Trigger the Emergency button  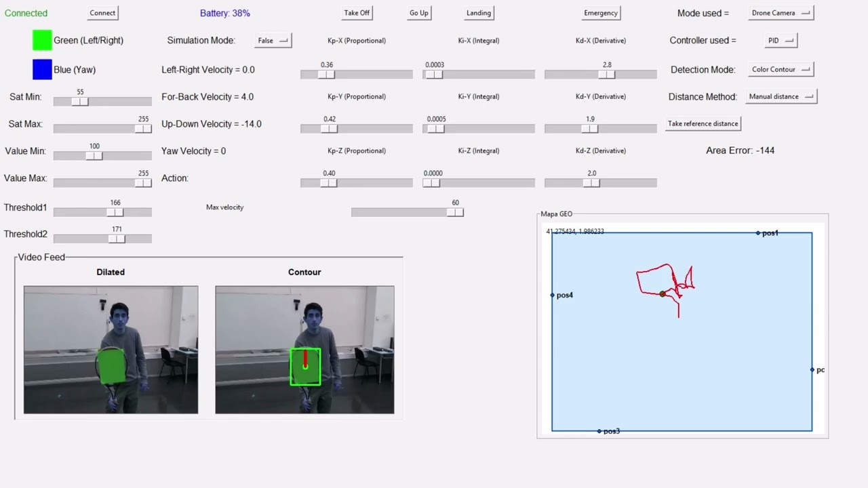pyautogui.click(x=601, y=13)
